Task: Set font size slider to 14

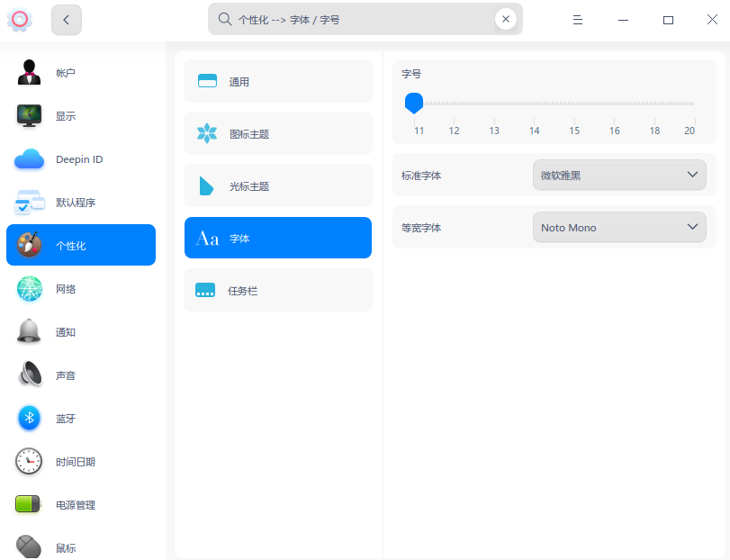Action: point(534,104)
